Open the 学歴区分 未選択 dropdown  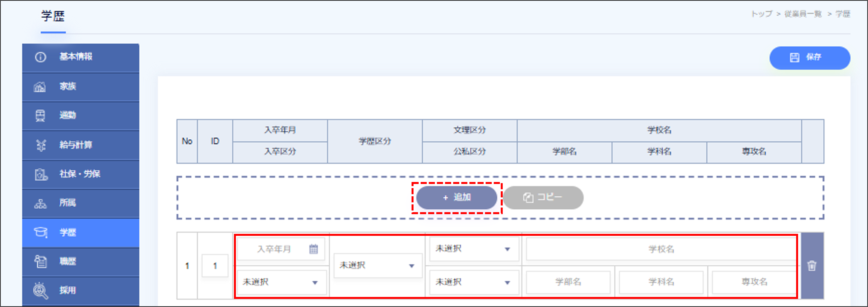coord(378,266)
